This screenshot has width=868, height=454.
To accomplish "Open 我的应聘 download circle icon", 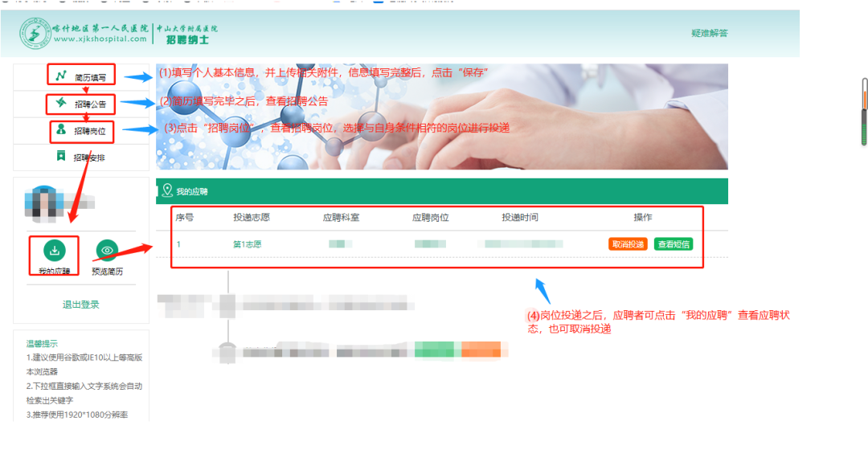I will click(x=55, y=250).
